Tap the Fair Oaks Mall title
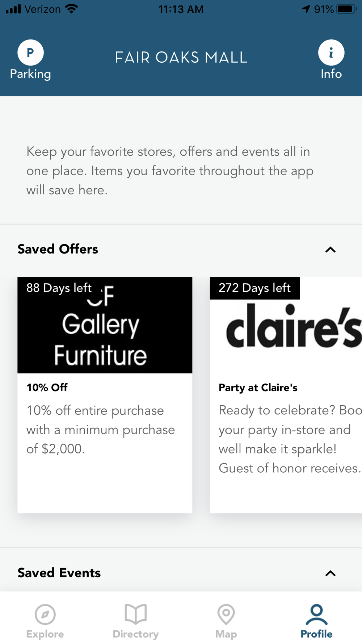 click(181, 57)
